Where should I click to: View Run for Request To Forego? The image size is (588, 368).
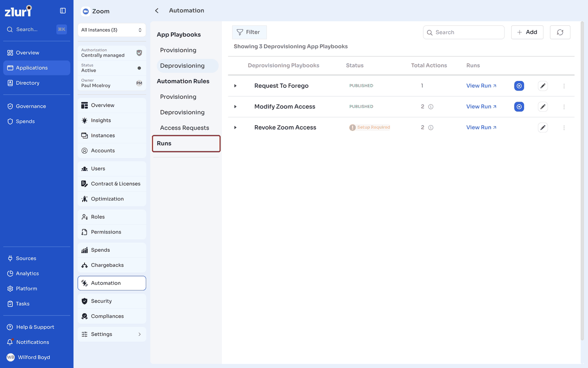pyautogui.click(x=481, y=86)
